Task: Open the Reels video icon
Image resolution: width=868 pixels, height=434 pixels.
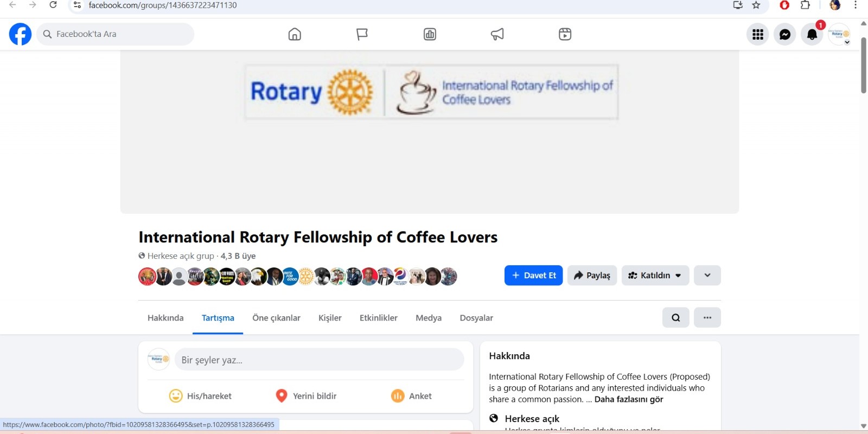Action: 565,34
